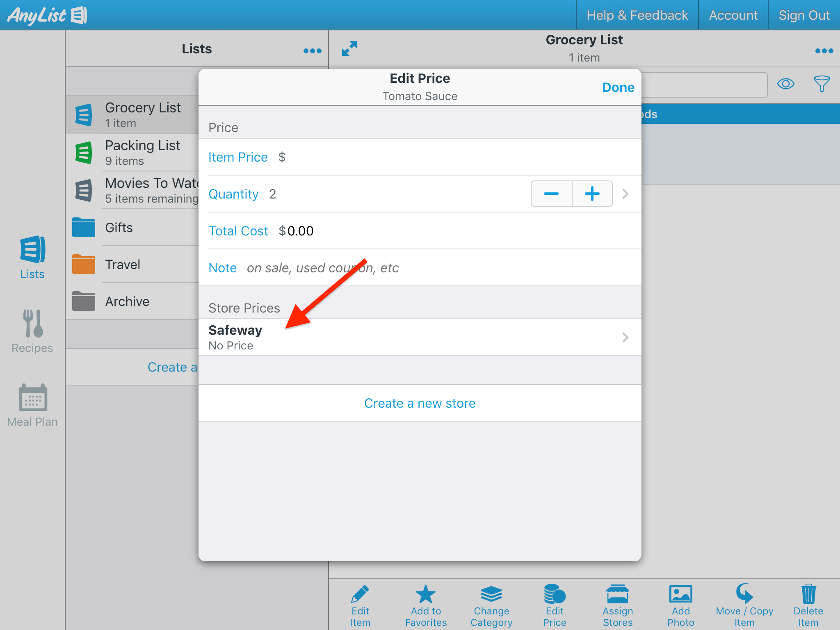Screen dimensions: 840x630
Task: Open the Change Category icon
Action: [491, 595]
